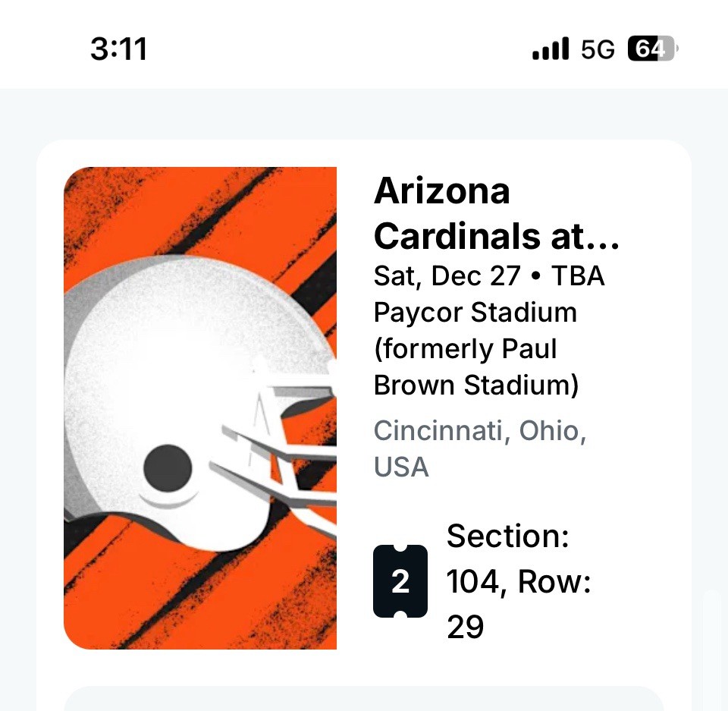Tap the battery level indicator
The image size is (728, 711).
pyautogui.click(x=651, y=50)
